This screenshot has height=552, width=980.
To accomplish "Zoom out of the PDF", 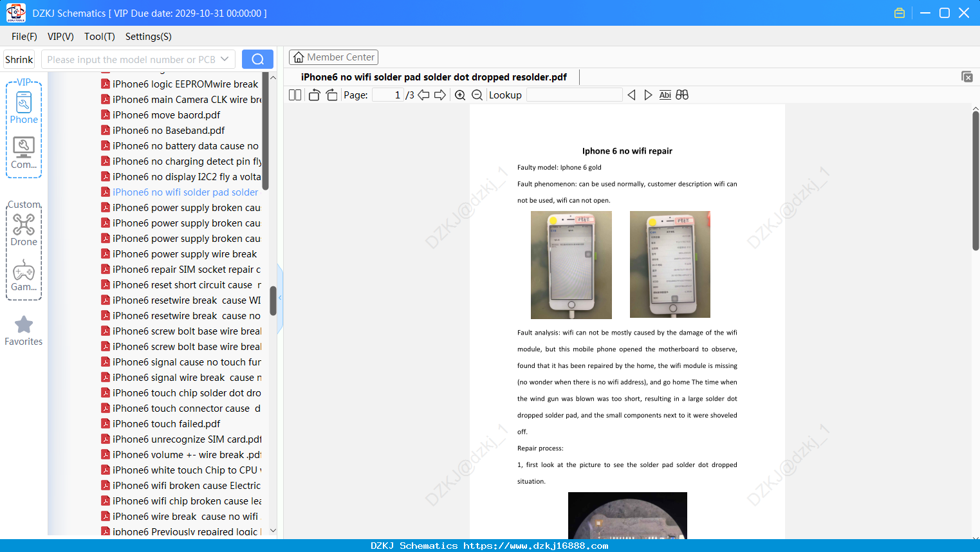I will coord(477,95).
